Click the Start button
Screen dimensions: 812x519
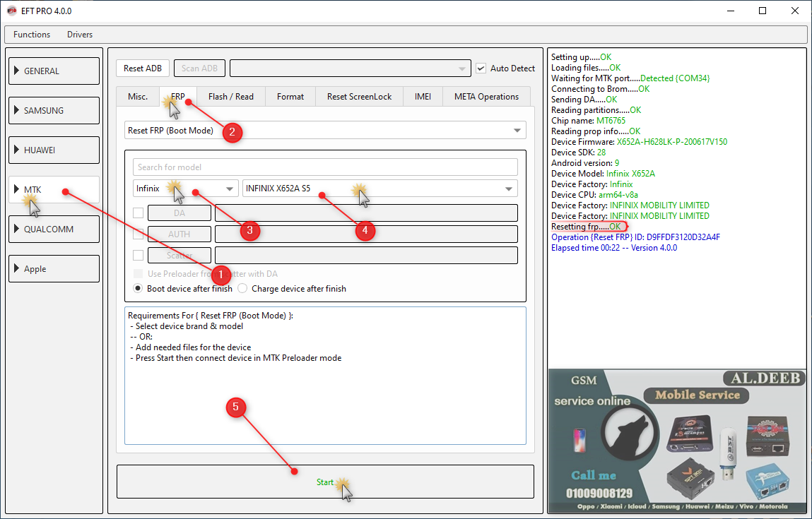325,482
